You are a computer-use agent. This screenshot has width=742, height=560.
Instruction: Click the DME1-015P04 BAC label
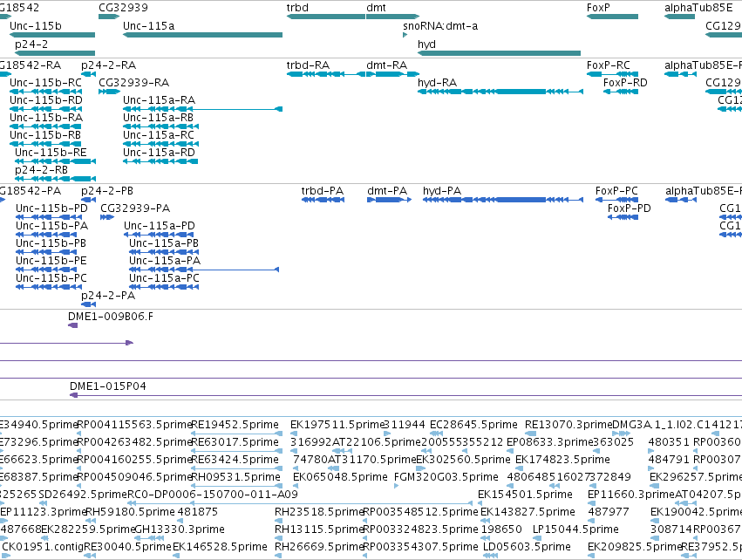pos(108,386)
